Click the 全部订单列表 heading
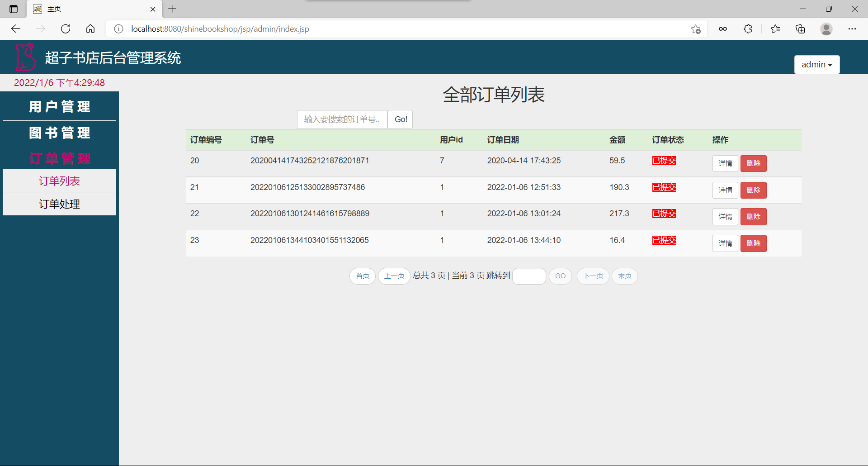Viewport: 868px width, 466px height. click(494, 95)
